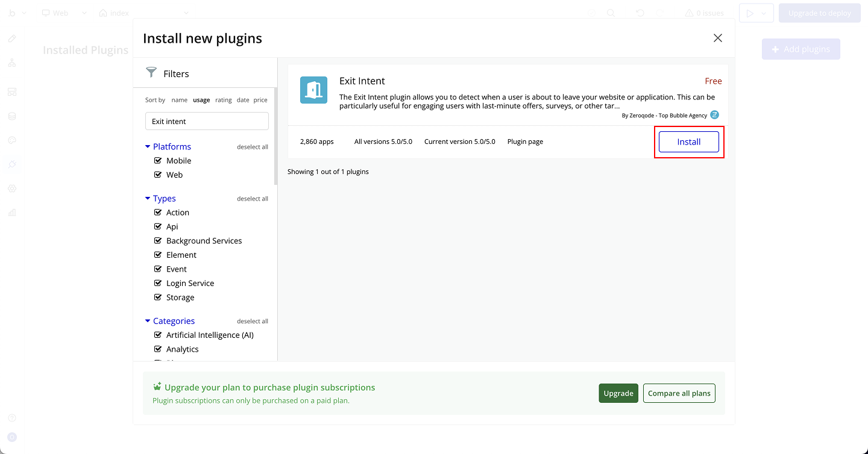Collapse the Types filter section
This screenshot has height=454, width=868.
point(148,199)
